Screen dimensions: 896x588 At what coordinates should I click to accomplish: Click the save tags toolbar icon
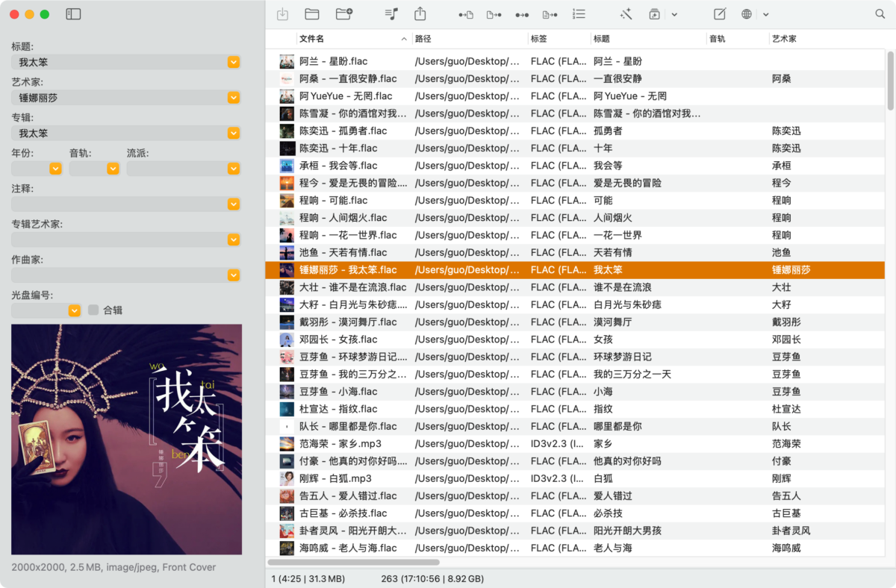[282, 14]
